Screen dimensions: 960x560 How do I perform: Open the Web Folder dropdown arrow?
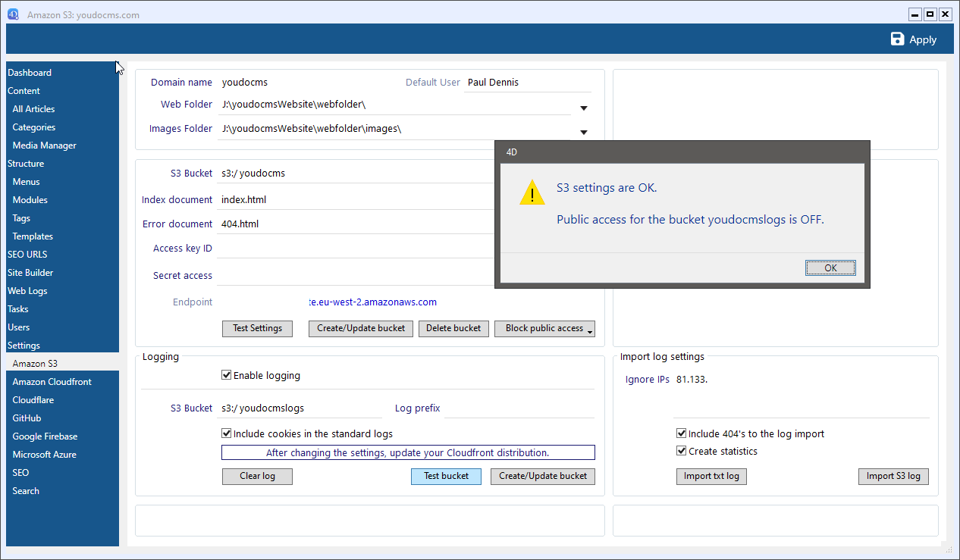tap(584, 108)
